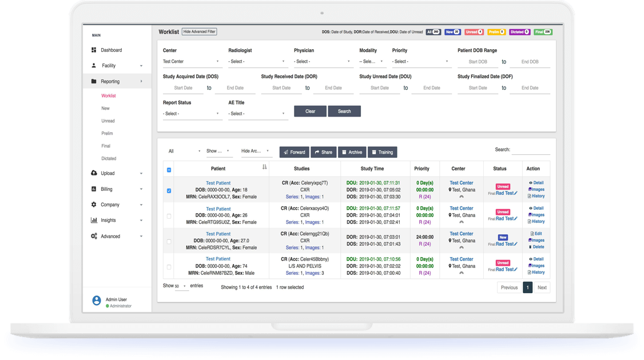The image size is (644, 360).
Task: Click the Archive button
Action: pyautogui.click(x=352, y=153)
